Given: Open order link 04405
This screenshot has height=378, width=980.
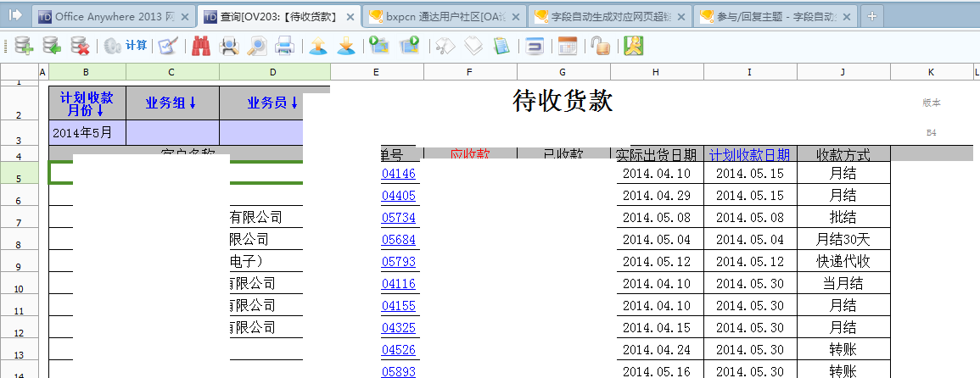Looking at the screenshot, I should [399, 196].
